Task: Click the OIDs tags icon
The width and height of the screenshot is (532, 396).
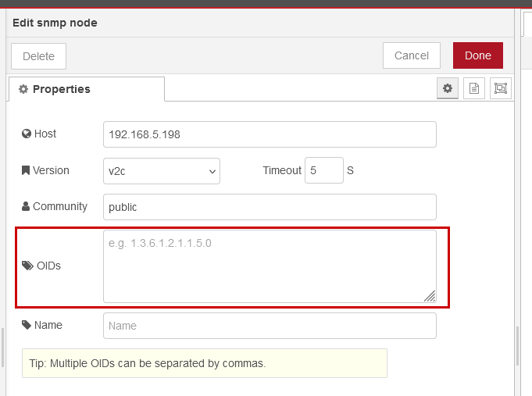Action: click(x=27, y=266)
